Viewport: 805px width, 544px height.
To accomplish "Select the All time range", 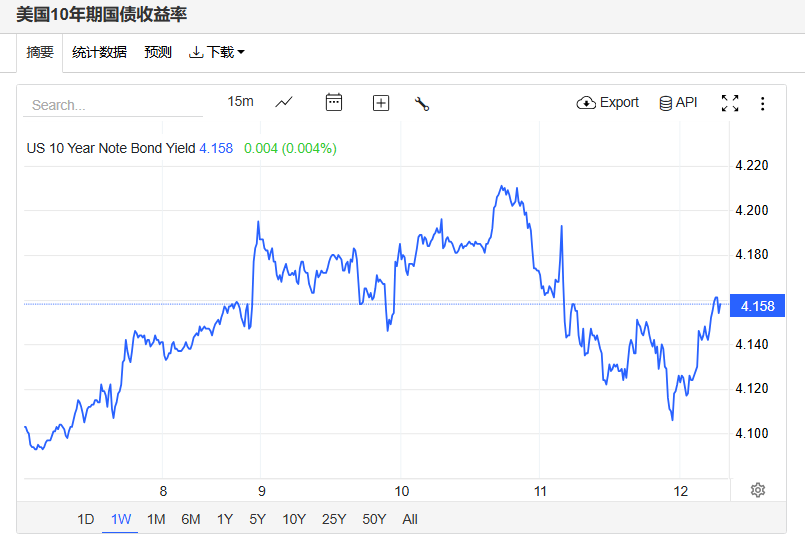I will point(410,519).
